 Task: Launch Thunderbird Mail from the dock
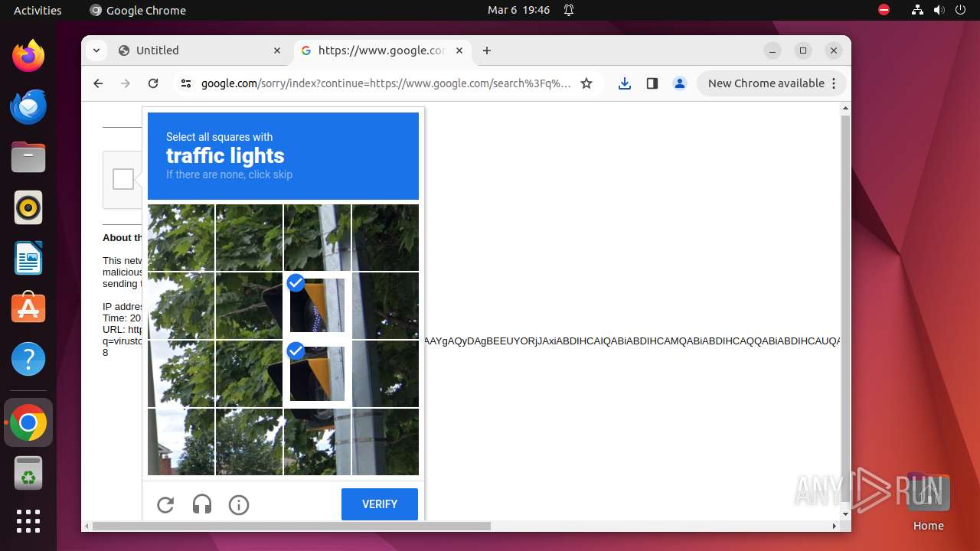(28, 106)
